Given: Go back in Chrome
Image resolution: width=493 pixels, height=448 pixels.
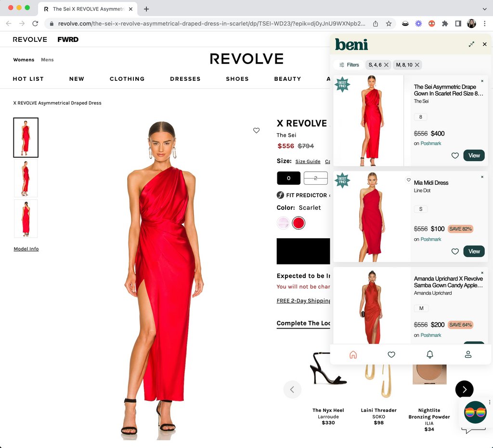Looking at the screenshot, I should click(x=9, y=24).
